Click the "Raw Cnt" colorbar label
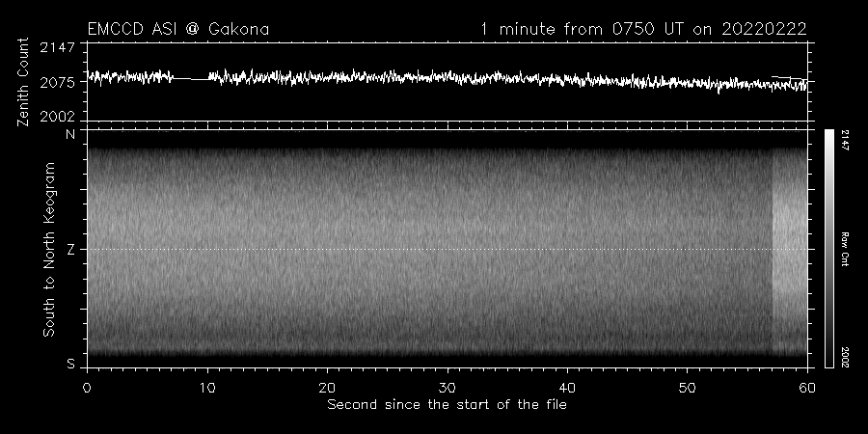Viewport: 868px width, 434px height. coord(844,249)
